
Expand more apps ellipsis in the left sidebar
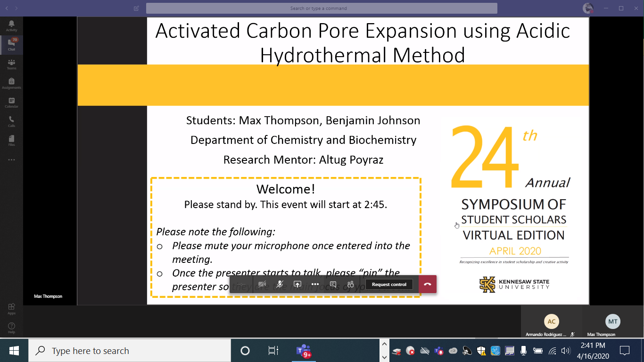click(11, 160)
